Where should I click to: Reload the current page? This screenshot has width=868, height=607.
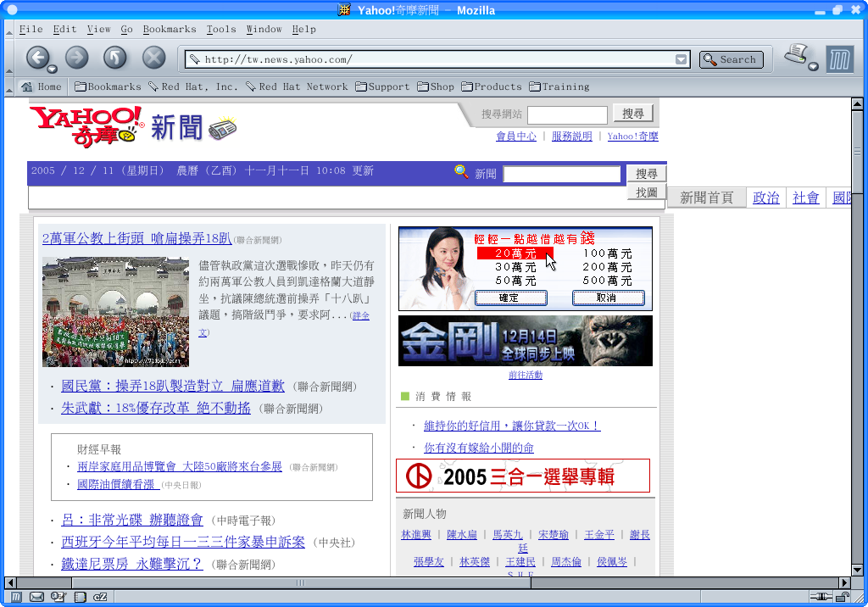(x=115, y=58)
